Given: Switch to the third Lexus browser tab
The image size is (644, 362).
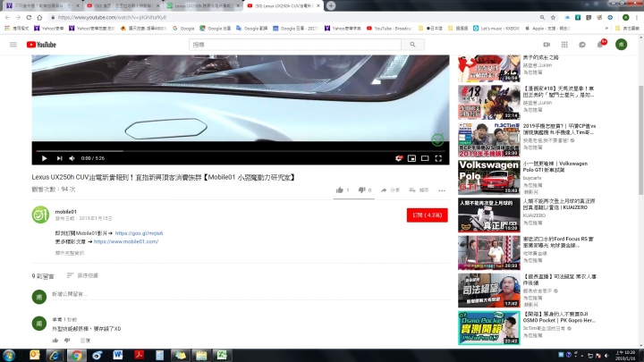Looking at the screenshot, I should point(202,5).
